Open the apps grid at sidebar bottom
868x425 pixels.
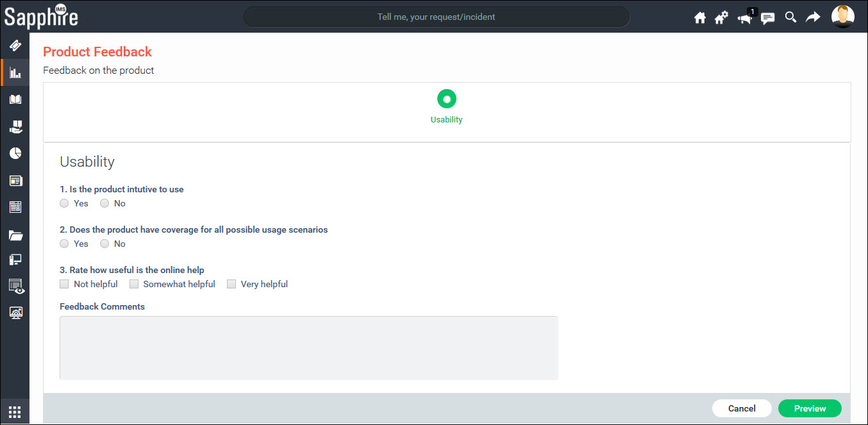[x=15, y=412]
